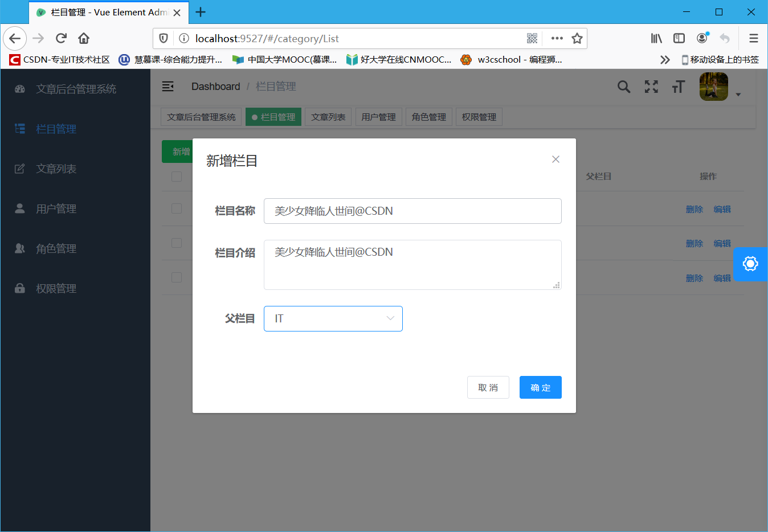
Task: Click the 编辑 link in the first row
Action: coord(722,208)
